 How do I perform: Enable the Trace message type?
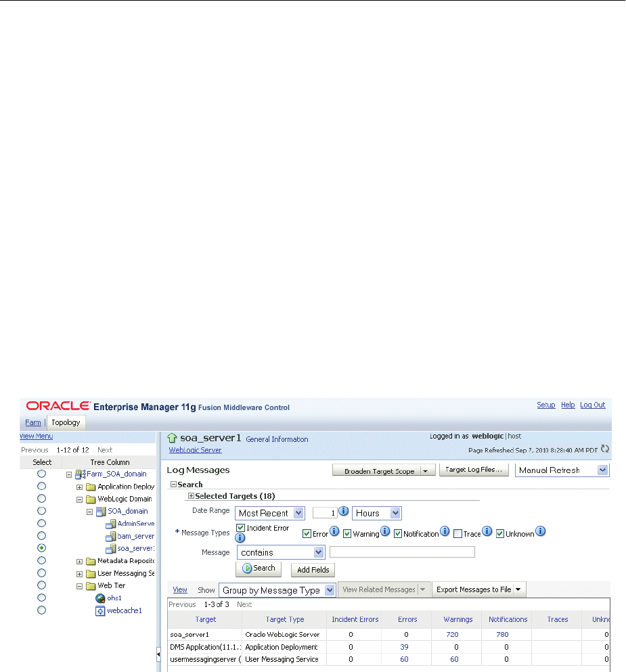point(457,533)
